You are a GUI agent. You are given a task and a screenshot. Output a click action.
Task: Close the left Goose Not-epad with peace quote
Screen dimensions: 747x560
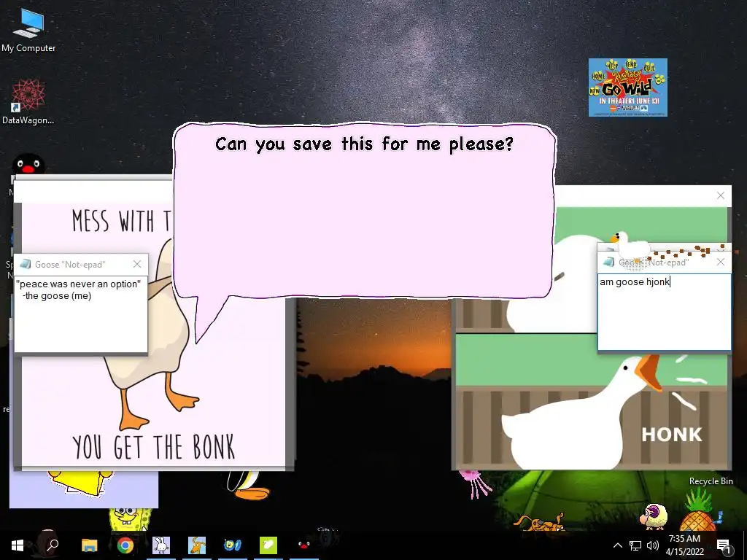coord(137,264)
